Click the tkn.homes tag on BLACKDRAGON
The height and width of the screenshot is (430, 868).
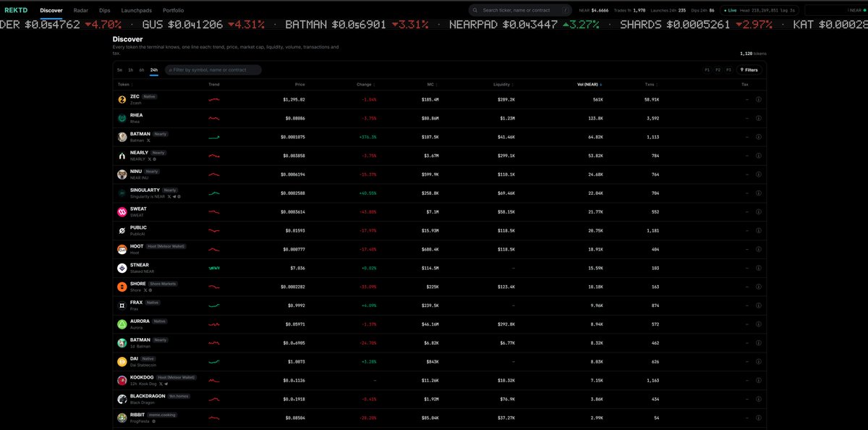[x=178, y=396]
